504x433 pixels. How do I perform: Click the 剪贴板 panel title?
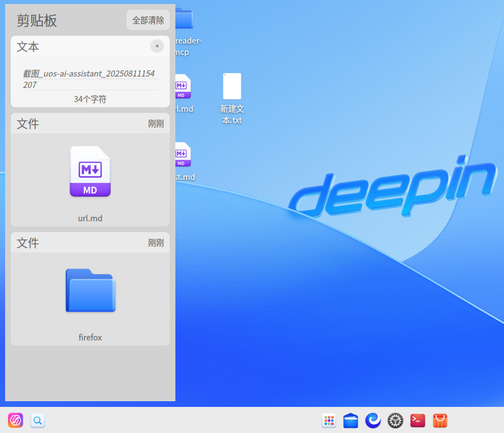tap(37, 20)
